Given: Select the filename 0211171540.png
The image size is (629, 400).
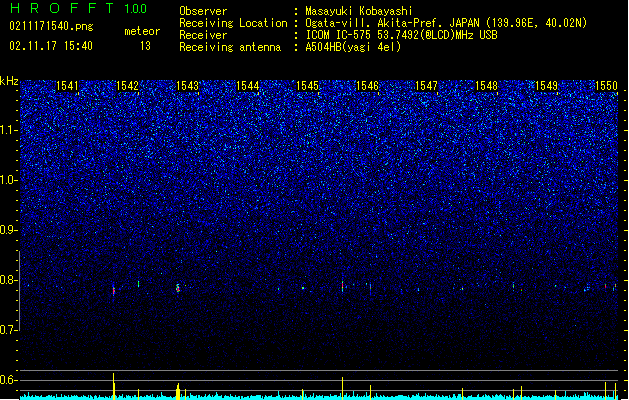Looking at the screenshot, I should 51,26.
